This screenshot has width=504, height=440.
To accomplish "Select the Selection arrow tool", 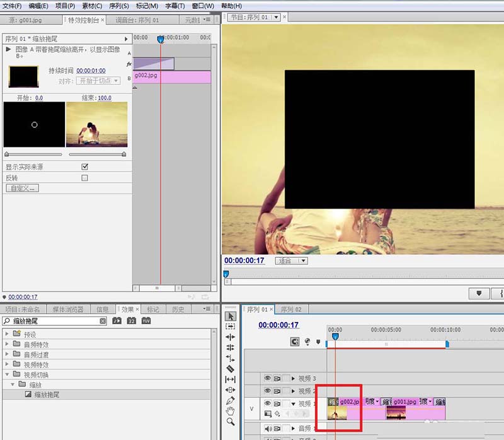I will coord(231,316).
